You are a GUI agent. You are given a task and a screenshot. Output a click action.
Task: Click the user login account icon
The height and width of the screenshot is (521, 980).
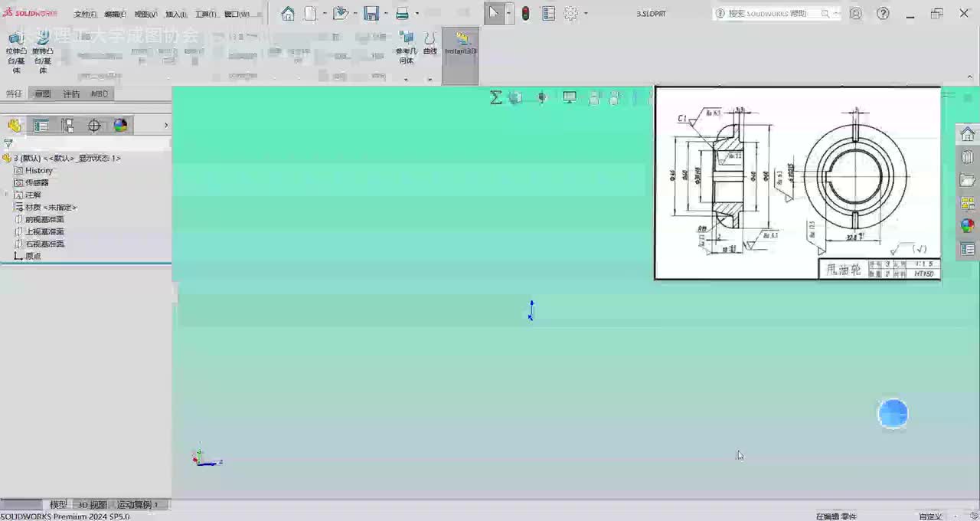pos(856,13)
